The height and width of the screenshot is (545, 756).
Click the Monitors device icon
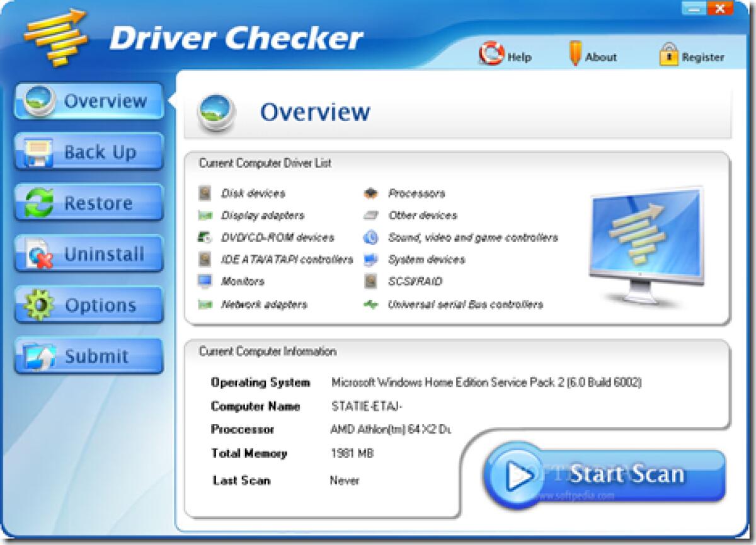click(x=205, y=282)
